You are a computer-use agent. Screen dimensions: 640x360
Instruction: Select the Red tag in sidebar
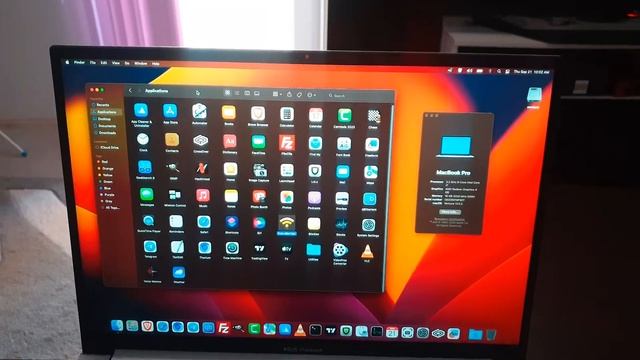(104, 162)
